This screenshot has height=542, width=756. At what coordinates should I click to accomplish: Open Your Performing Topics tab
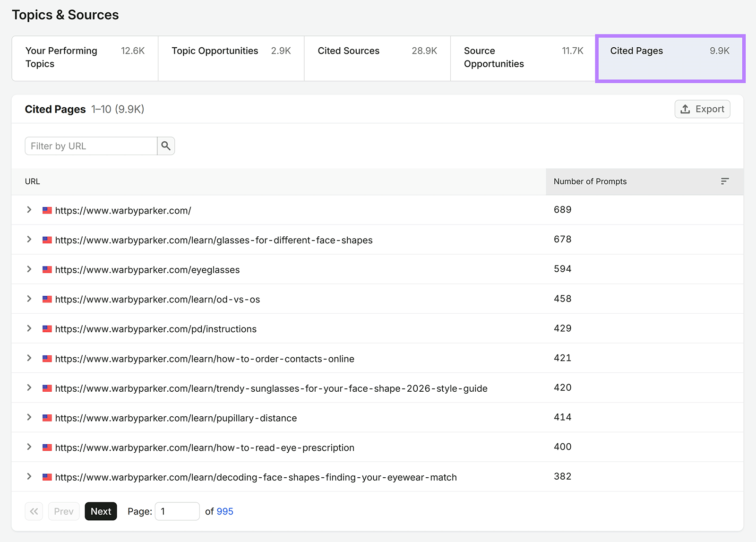tap(85, 58)
